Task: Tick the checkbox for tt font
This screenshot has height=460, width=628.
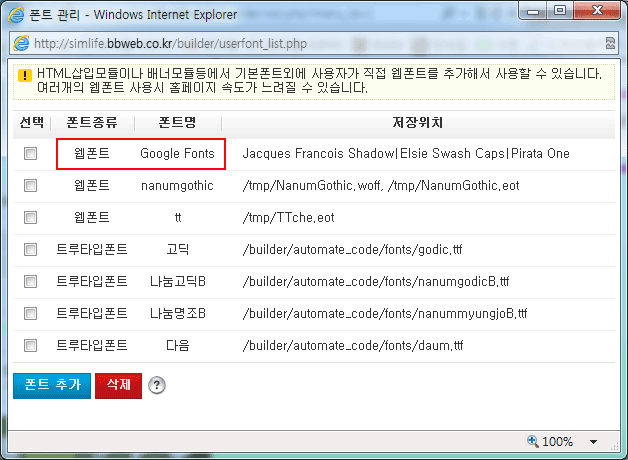Action: 31,218
